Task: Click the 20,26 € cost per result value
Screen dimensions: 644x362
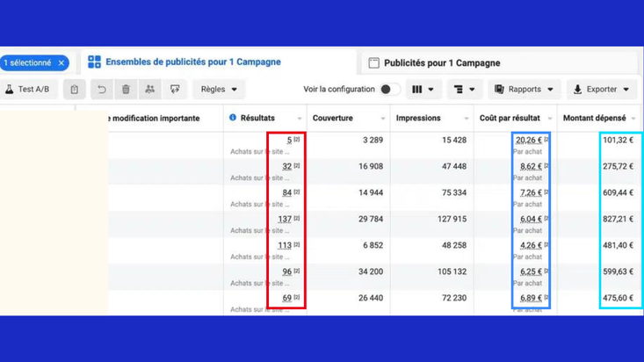Action: point(529,140)
